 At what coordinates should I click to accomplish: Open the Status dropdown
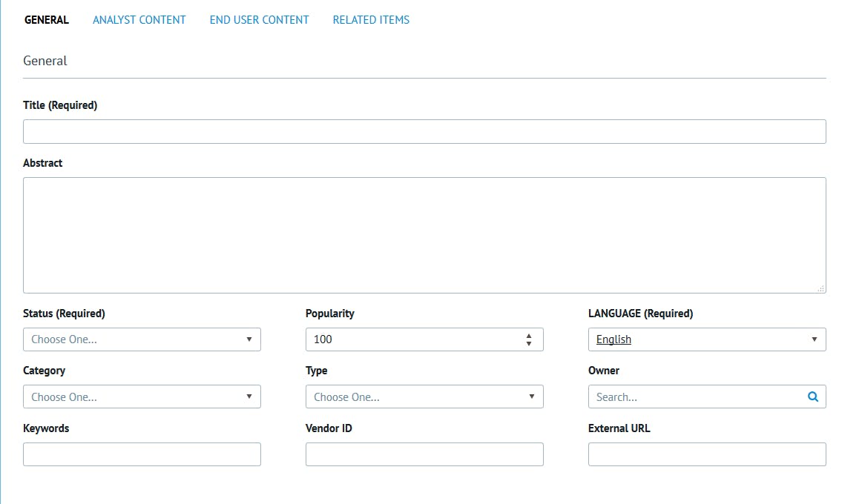142,339
